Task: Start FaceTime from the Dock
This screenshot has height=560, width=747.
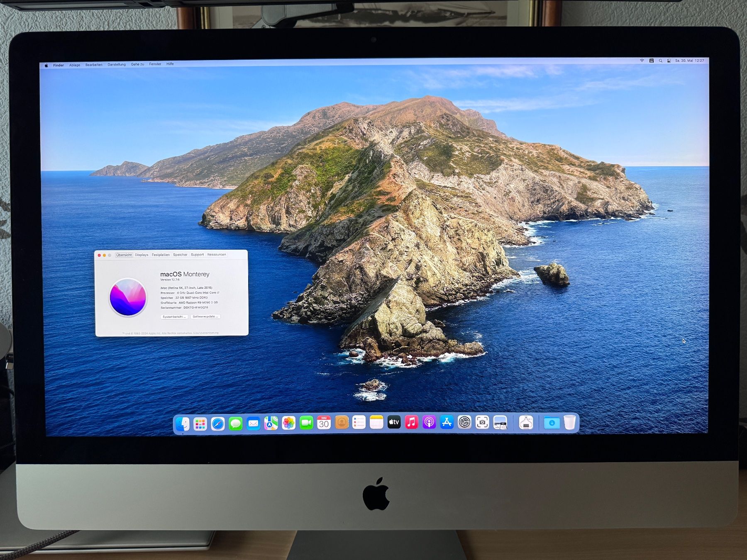Action: [306, 423]
